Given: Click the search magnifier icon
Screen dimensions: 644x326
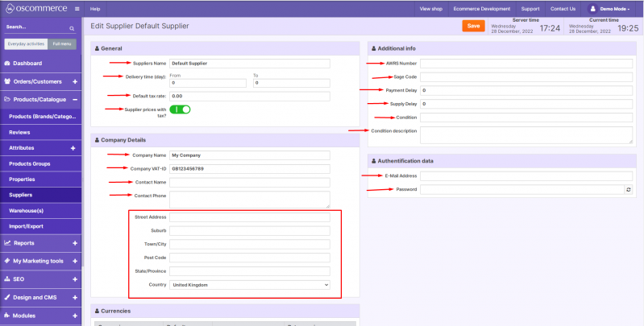Looking at the screenshot, I should pyautogui.click(x=72, y=28).
